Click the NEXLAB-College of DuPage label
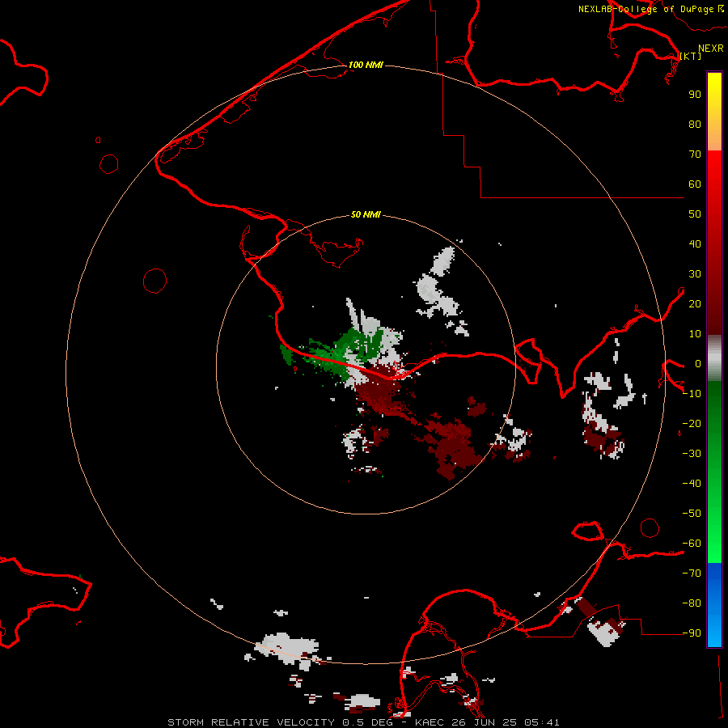Image resolution: width=728 pixels, height=728 pixels. 645,9
